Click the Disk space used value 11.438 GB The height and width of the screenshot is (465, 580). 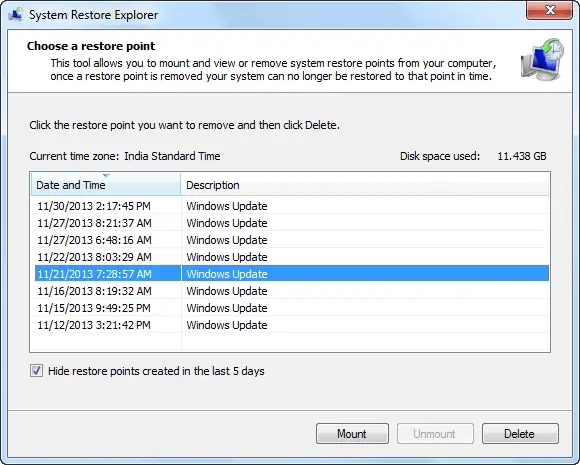tap(522, 156)
